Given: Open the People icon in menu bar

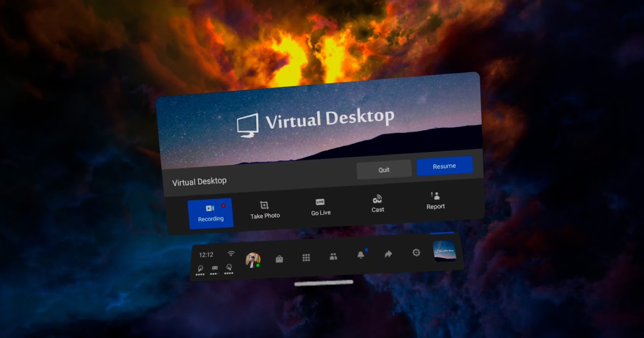Looking at the screenshot, I should coord(333,256).
